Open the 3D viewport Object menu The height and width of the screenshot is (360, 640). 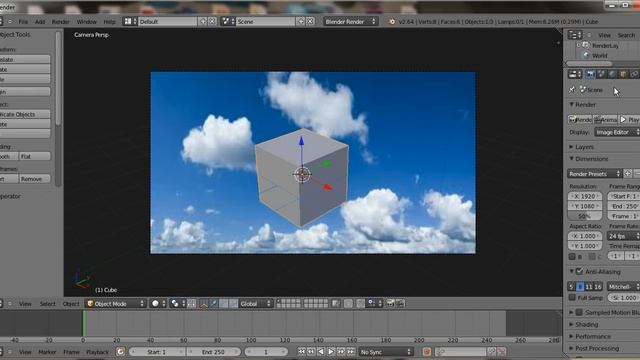click(x=71, y=304)
